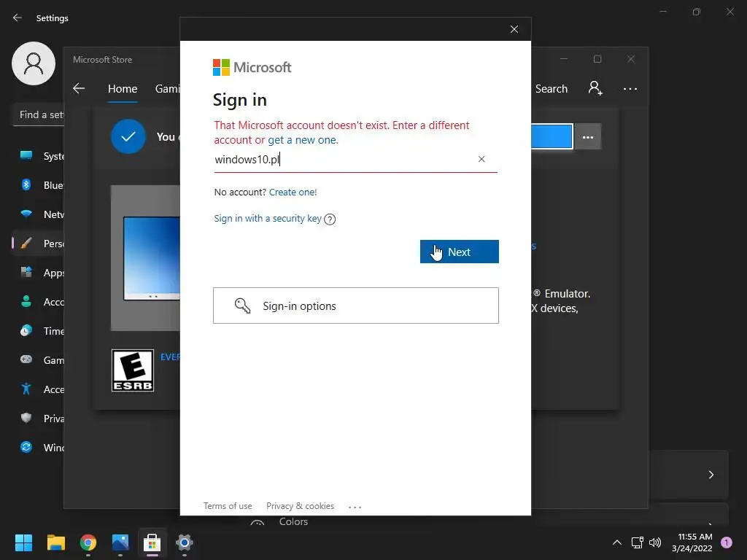Screen dimensions: 747x560
Task: Open Google Chrome from taskbar
Action: (88, 542)
